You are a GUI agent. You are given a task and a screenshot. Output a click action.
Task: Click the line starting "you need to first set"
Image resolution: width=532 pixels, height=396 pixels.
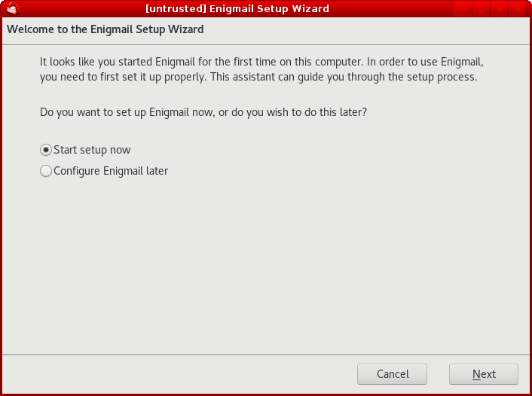point(258,77)
